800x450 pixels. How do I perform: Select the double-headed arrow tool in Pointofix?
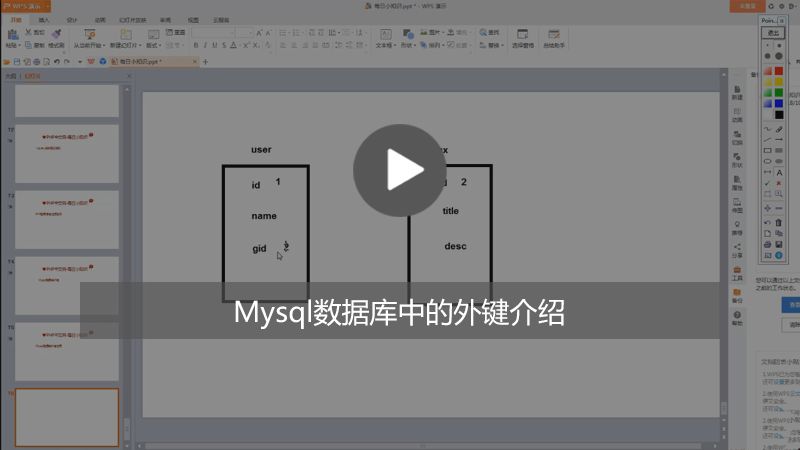[x=767, y=172]
